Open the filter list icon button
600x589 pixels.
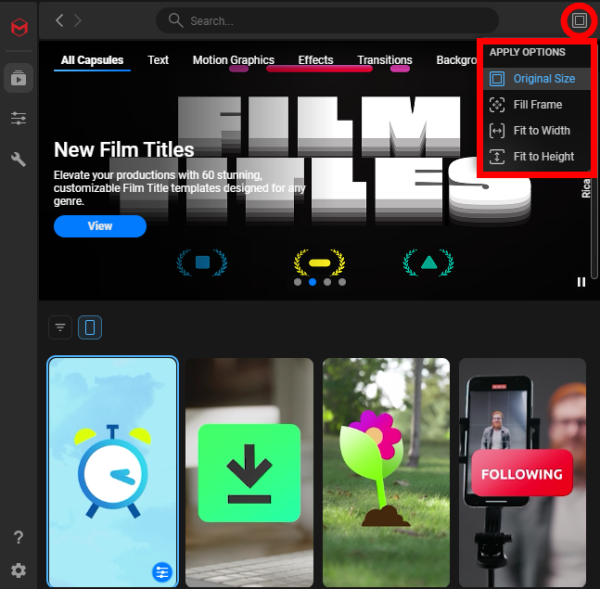(x=60, y=327)
